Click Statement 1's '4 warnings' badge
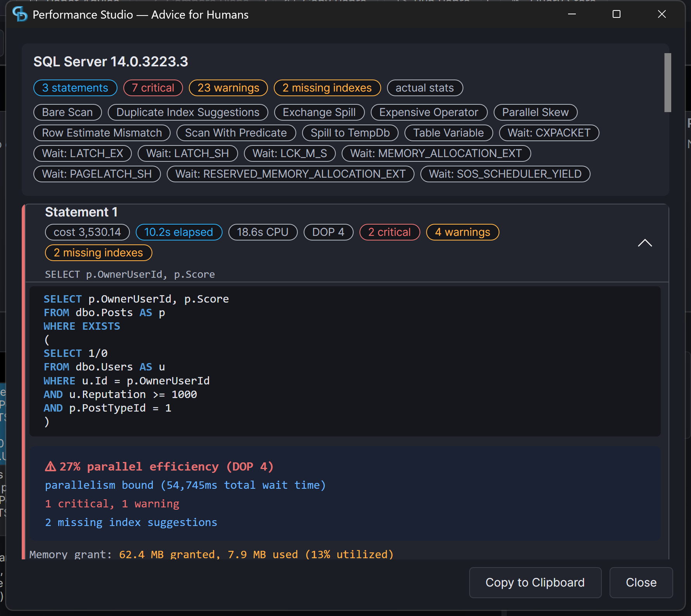The image size is (691, 616). tap(463, 232)
